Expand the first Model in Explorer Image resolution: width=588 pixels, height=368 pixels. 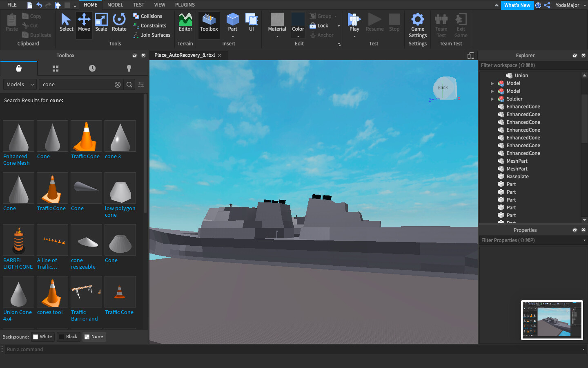pos(492,83)
